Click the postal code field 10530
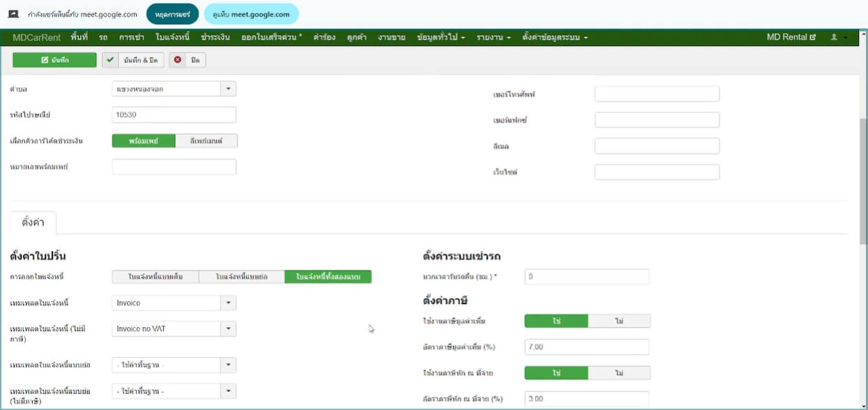The width and height of the screenshot is (868, 410). [x=174, y=114]
